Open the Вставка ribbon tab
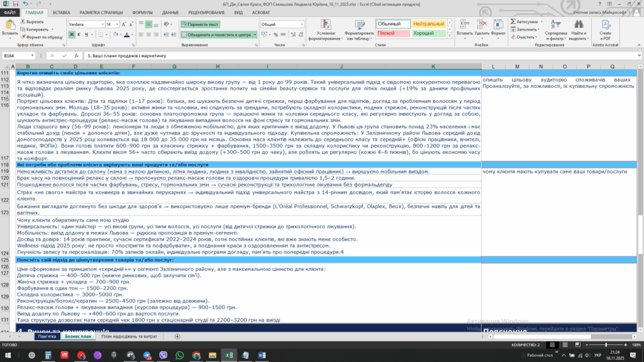 tap(61, 12)
